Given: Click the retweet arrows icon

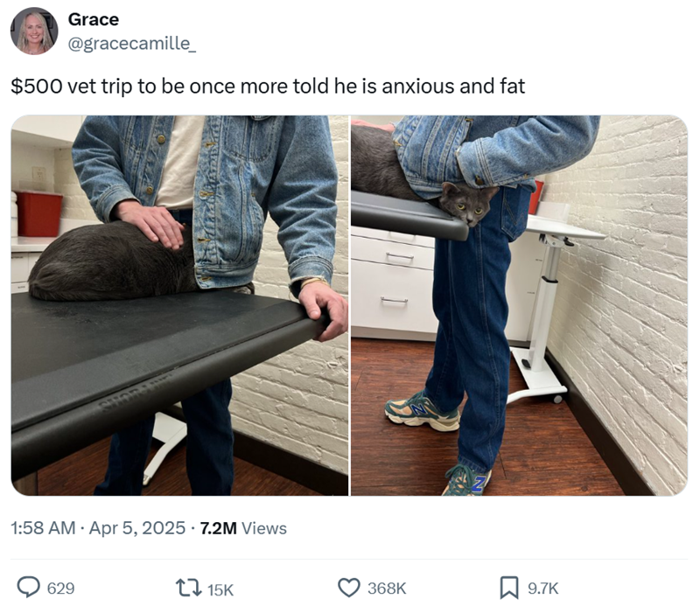Looking at the screenshot, I should click(x=188, y=588).
